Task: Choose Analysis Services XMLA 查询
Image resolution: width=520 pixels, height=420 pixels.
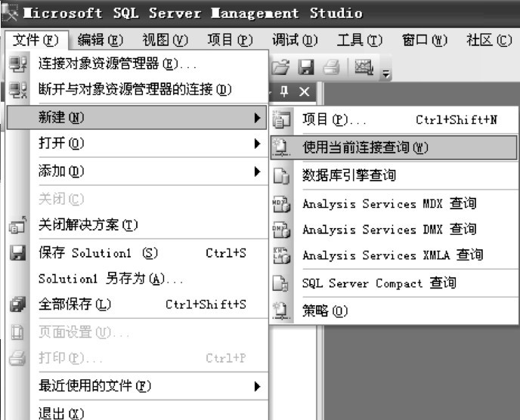Action: point(394,255)
